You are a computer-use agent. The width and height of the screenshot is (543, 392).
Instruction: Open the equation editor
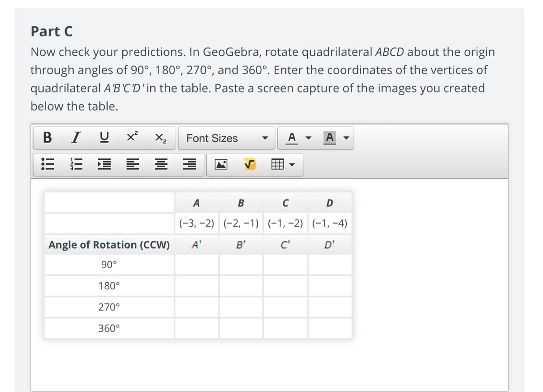[249, 164]
